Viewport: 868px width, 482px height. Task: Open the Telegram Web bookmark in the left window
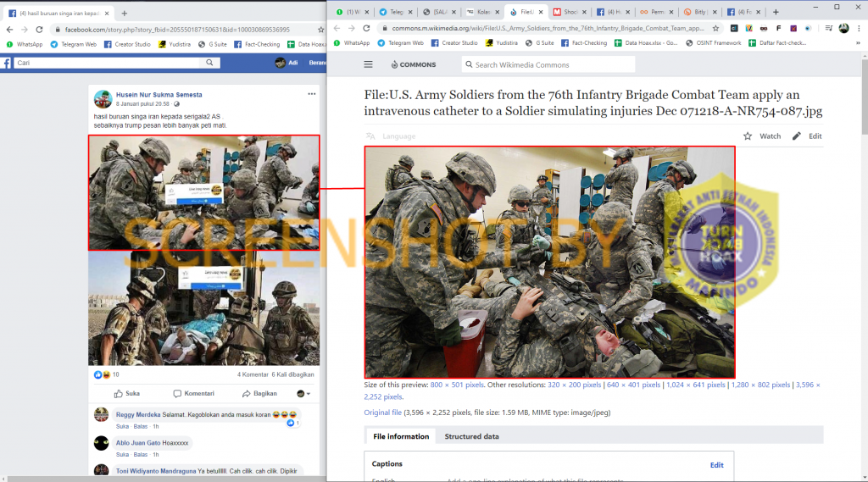pos(73,44)
